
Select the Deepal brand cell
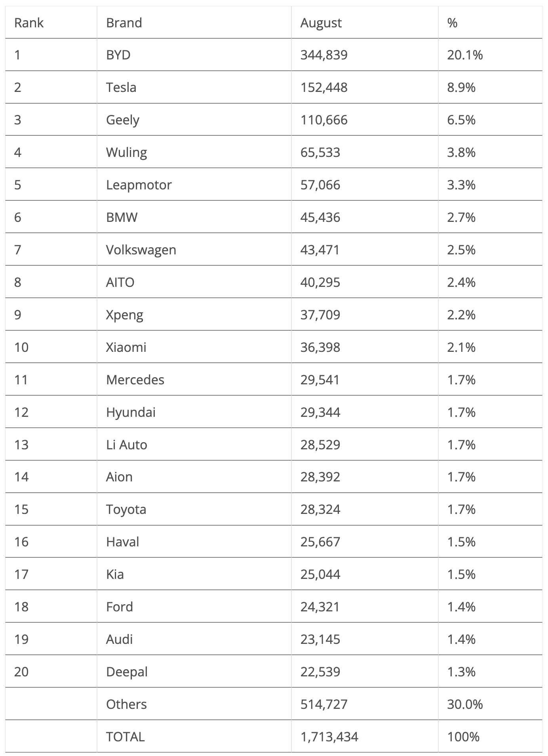[127, 672]
